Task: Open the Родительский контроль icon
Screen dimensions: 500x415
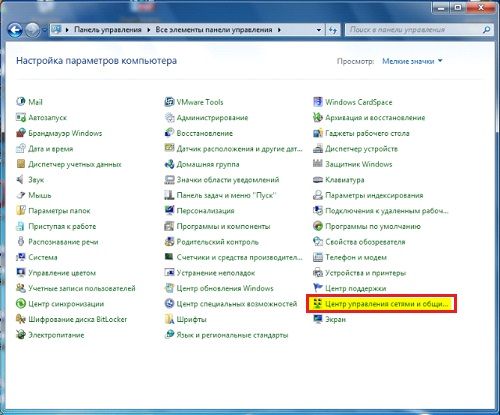Action: tap(169, 242)
